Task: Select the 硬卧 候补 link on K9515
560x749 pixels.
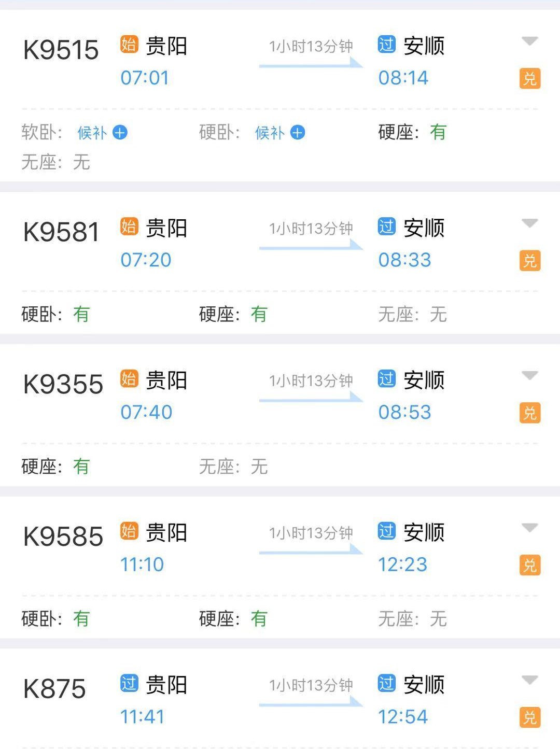Action: (270, 133)
